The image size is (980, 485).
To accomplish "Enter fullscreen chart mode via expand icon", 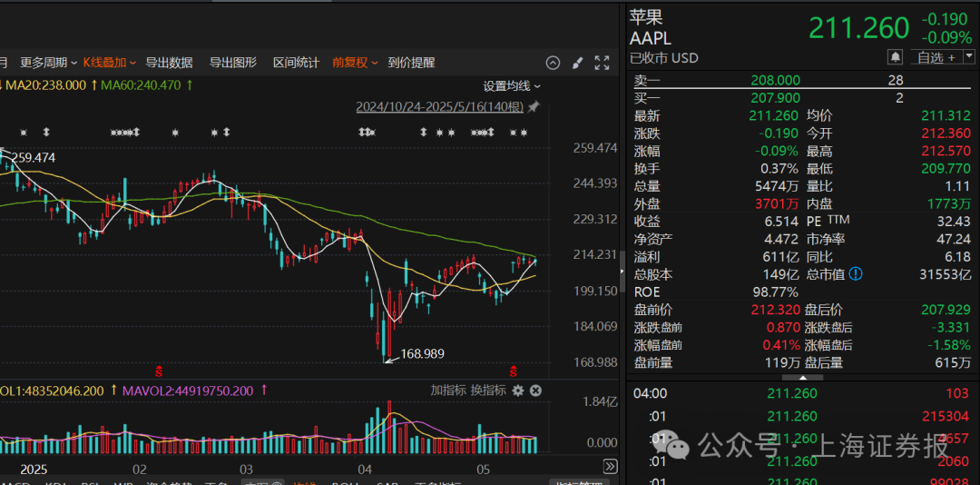I will pos(602,63).
